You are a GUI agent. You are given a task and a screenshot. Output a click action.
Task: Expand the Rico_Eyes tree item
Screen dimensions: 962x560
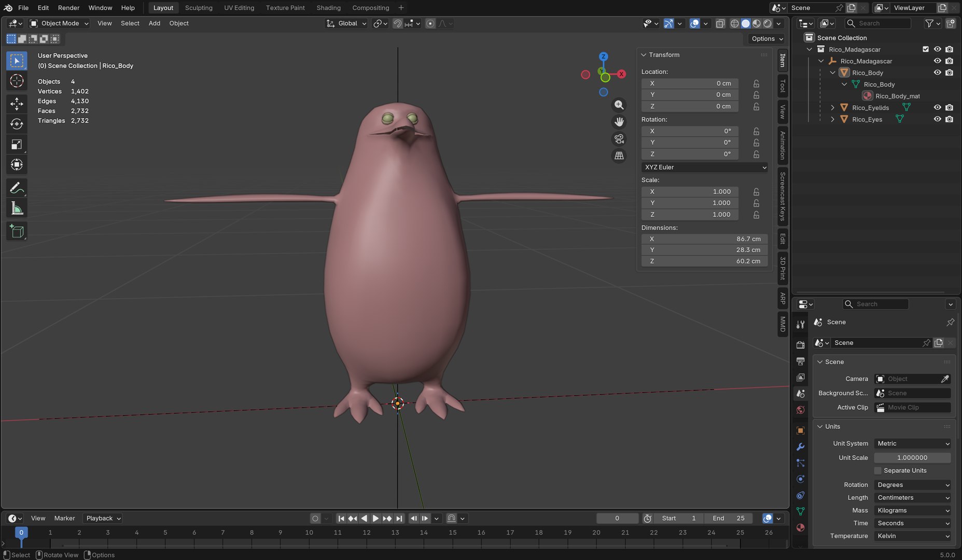(x=832, y=119)
